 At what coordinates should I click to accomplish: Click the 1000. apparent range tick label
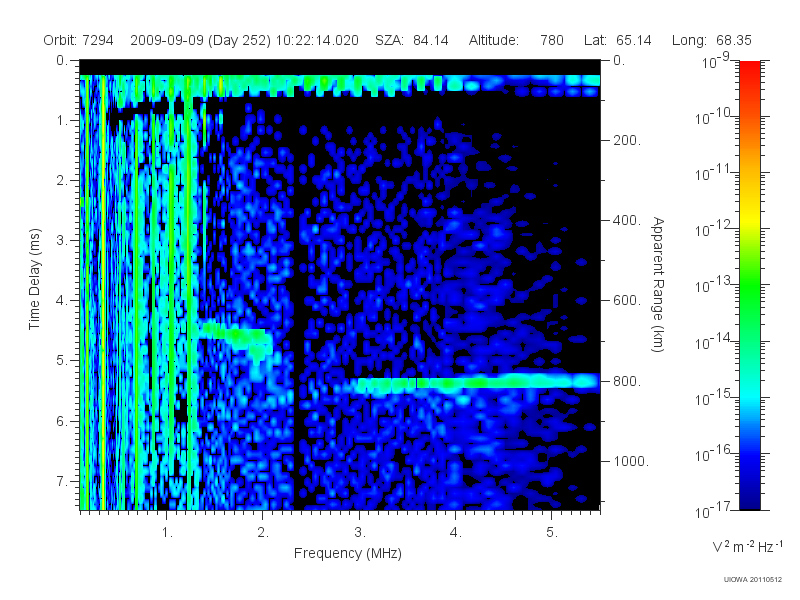[x=631, y=461]
